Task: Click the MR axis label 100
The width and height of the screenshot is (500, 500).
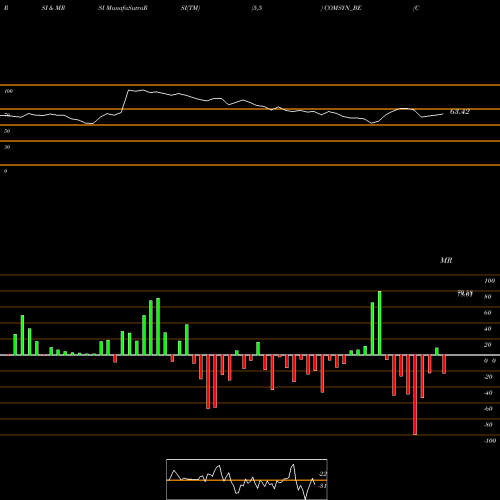Action: coord(490,281)
